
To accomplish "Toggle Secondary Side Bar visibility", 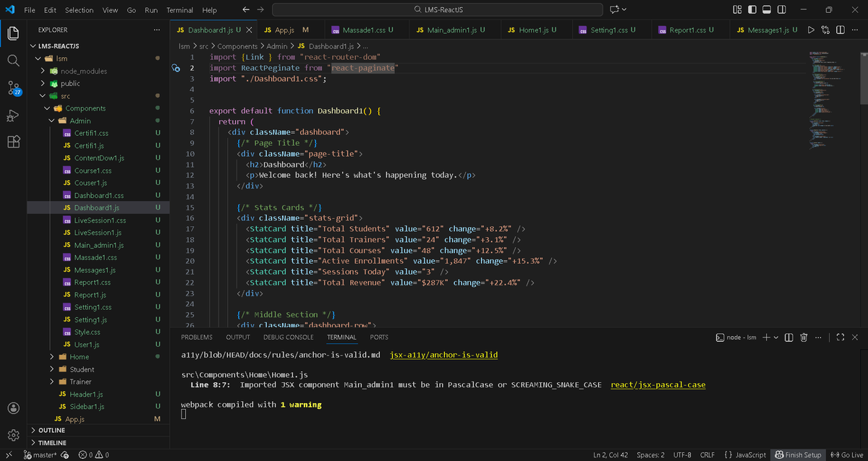I will coord(782,10).
